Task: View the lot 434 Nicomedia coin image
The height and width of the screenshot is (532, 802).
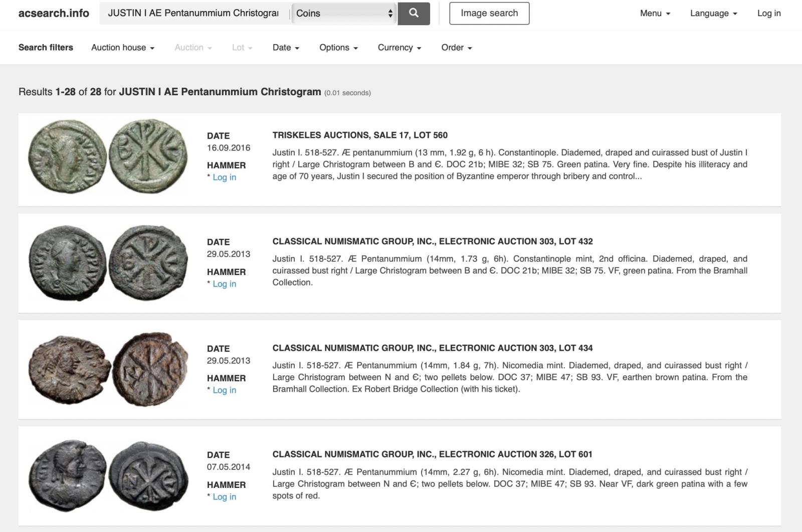Action: coord(108,369)
